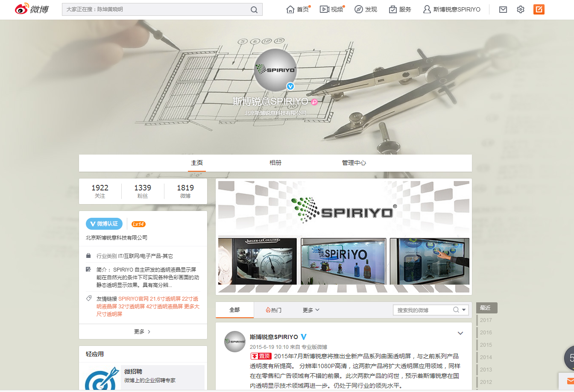Click the post author avatar thumbnail
The width and height of the screenshot is (574, 392).
click(235, 341)
